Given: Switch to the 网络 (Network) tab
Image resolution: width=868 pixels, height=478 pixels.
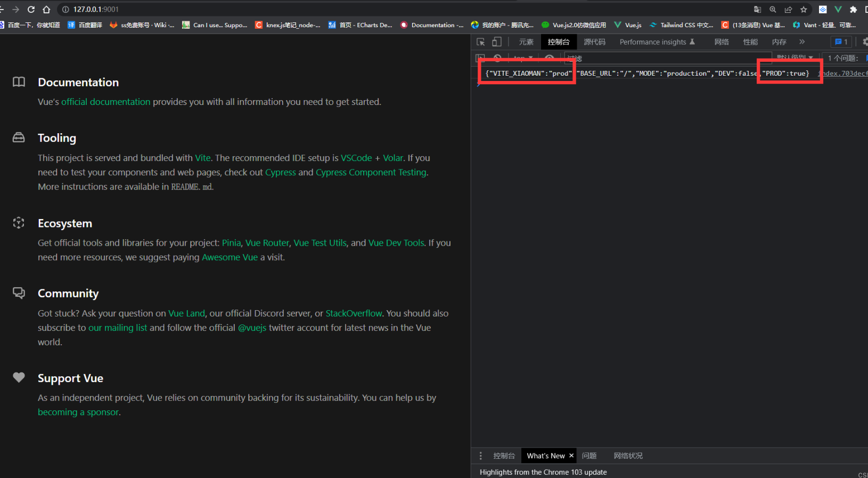Looking at the screenshot, I should tap(722, 42).
